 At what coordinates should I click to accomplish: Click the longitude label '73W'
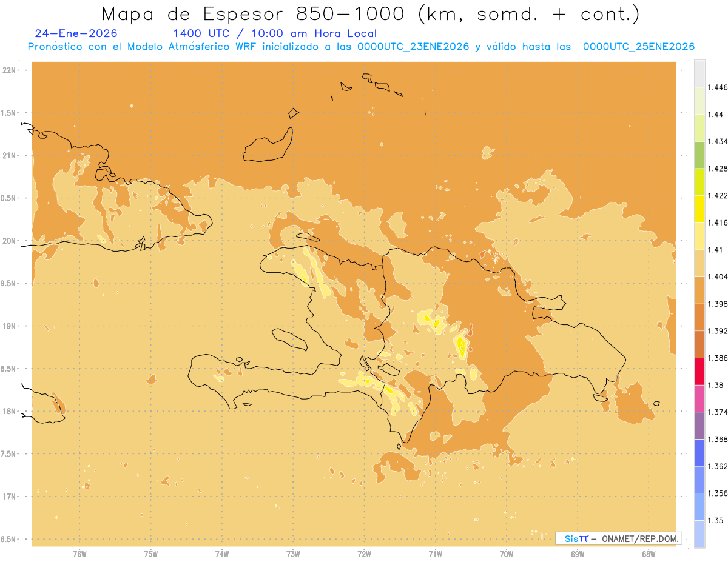[293, 554]
